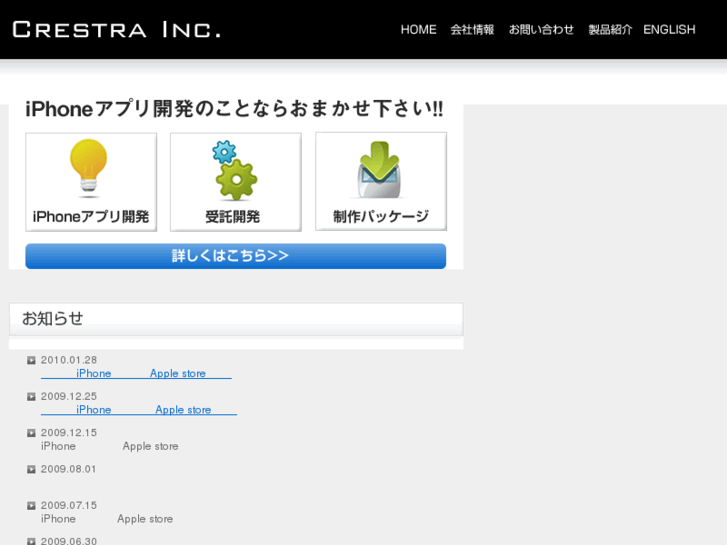This screenshot has width=727, height=545.
Task: Select the date text 2009.06.30
Action: [69, 541]
